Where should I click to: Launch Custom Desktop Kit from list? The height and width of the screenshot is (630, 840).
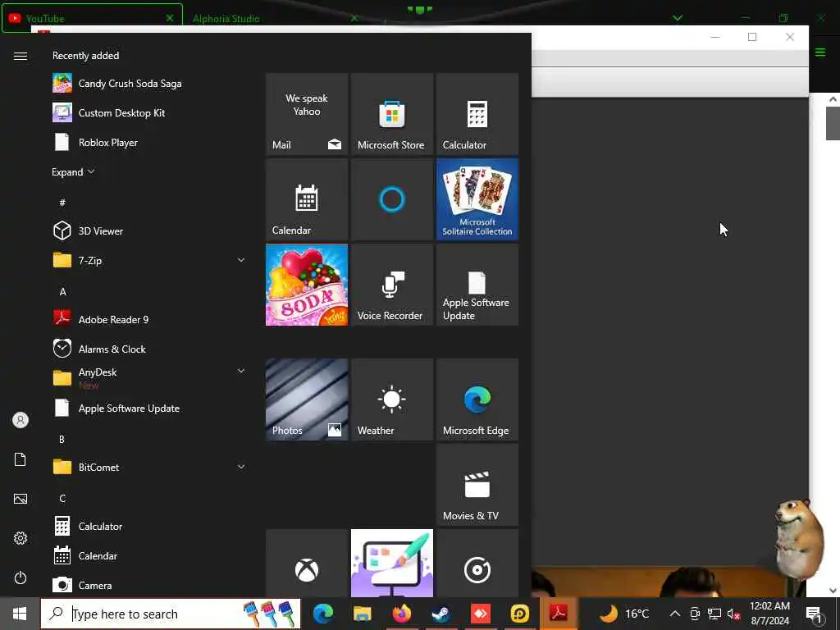point(149,113)
